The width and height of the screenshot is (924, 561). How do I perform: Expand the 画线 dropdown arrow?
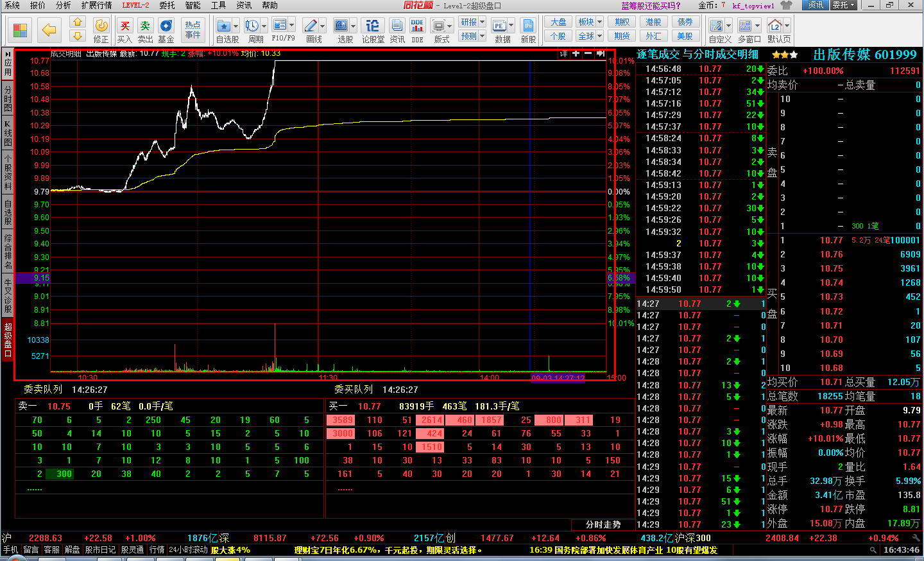click(323, 26)
